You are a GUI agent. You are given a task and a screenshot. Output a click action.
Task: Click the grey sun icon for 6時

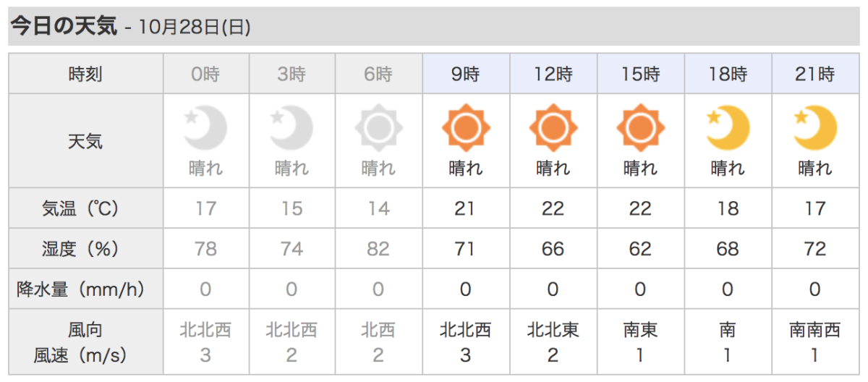click(x=378, y=130)
